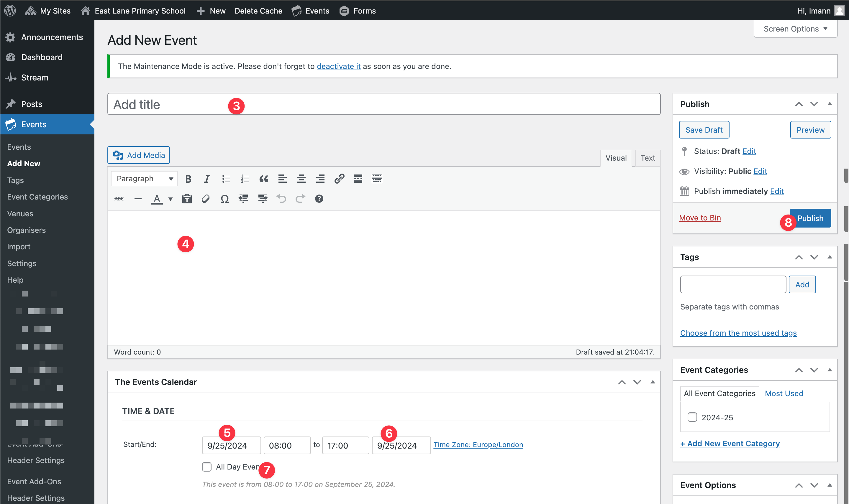This screenshot has height=504, width=849.
Task: Click the undo arrow icon
Action: tap(281, 199)
